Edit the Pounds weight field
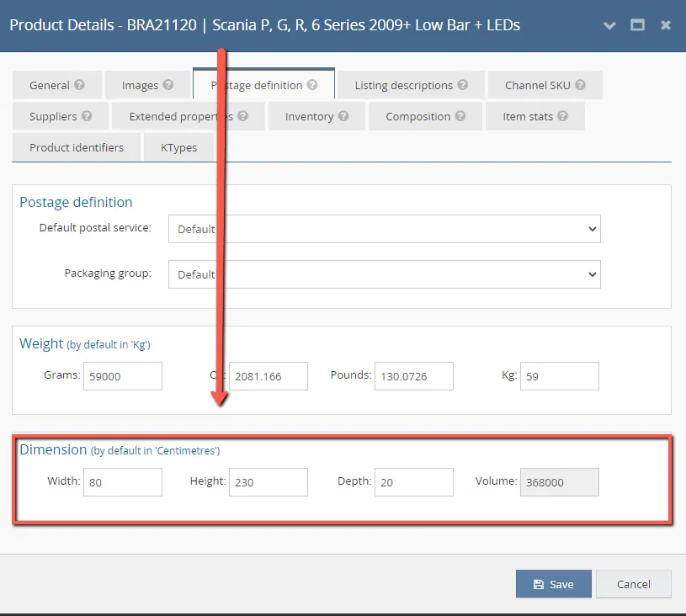The height and width of the screenshot is (616, 686). (x=414, y=376)
